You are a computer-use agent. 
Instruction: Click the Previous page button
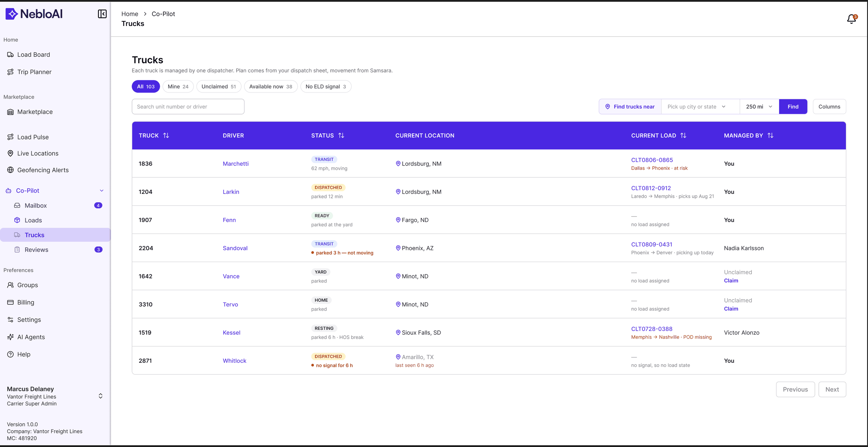click(795, 389)
